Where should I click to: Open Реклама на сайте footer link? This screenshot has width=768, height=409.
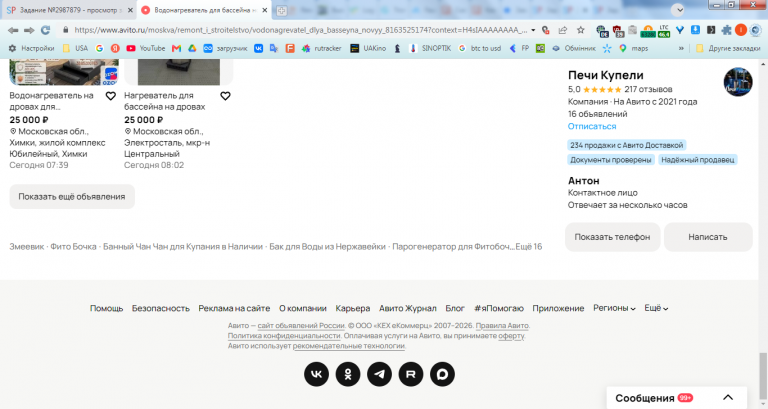(234, 308)
